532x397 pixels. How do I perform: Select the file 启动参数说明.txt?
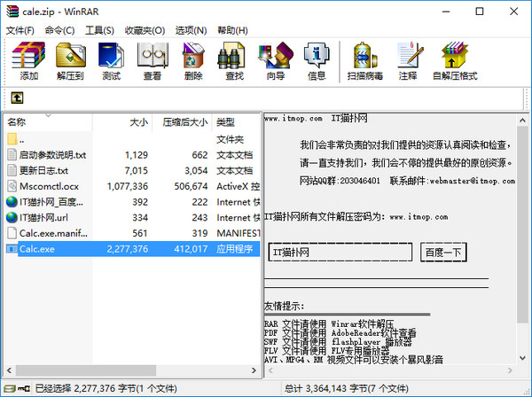coord(52,155)
